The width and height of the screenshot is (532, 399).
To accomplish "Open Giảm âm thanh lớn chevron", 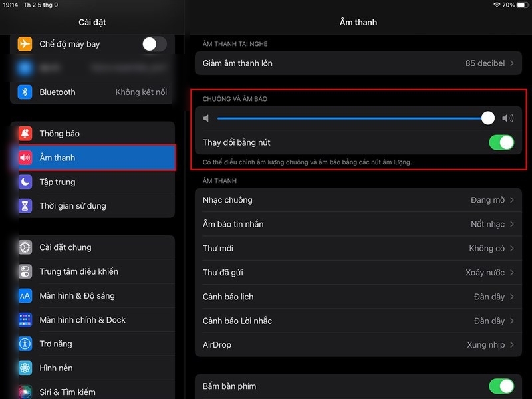I will 512,63.
